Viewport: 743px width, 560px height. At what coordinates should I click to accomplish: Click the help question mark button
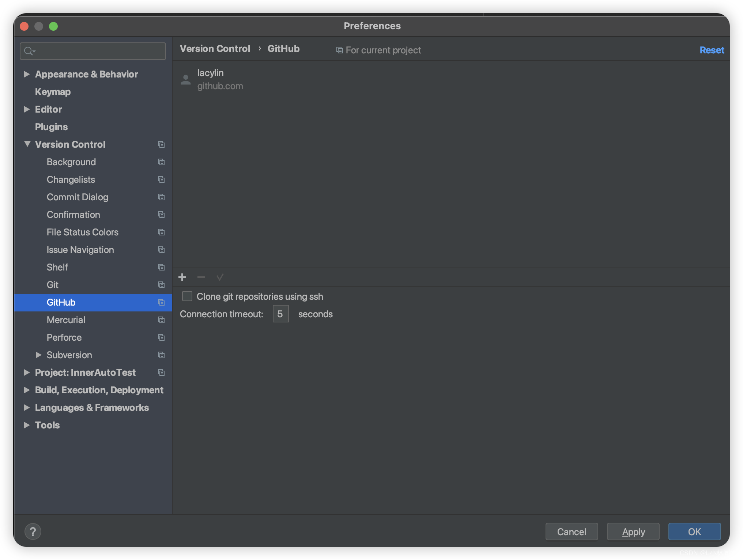pos(33,531)
